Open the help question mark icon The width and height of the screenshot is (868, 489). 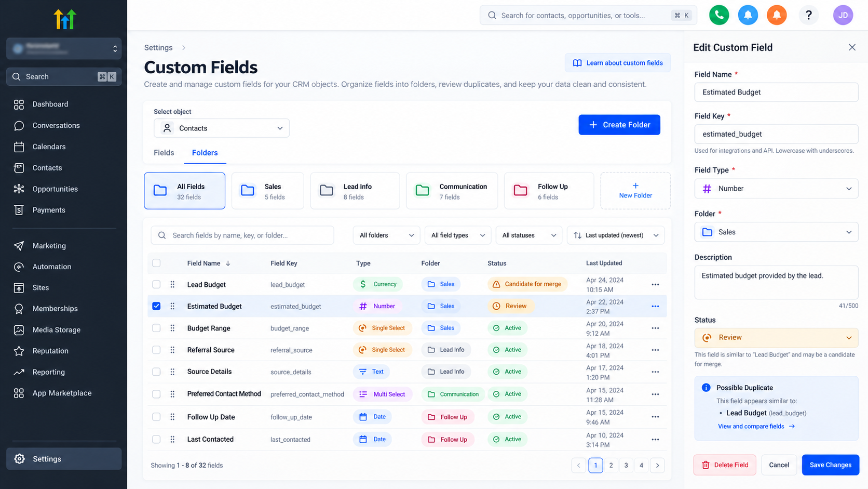[808, 15]
